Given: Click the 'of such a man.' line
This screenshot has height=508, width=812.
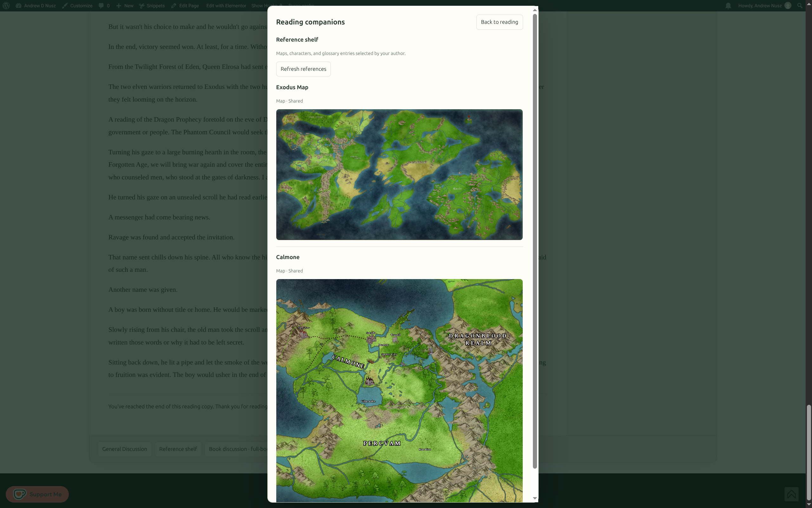Looking at the screenshot, I should point(128,270).
